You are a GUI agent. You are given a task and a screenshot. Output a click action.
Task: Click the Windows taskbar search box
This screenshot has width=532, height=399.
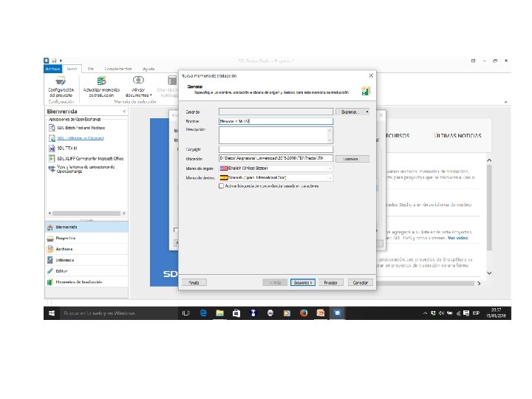coord(118,313)
